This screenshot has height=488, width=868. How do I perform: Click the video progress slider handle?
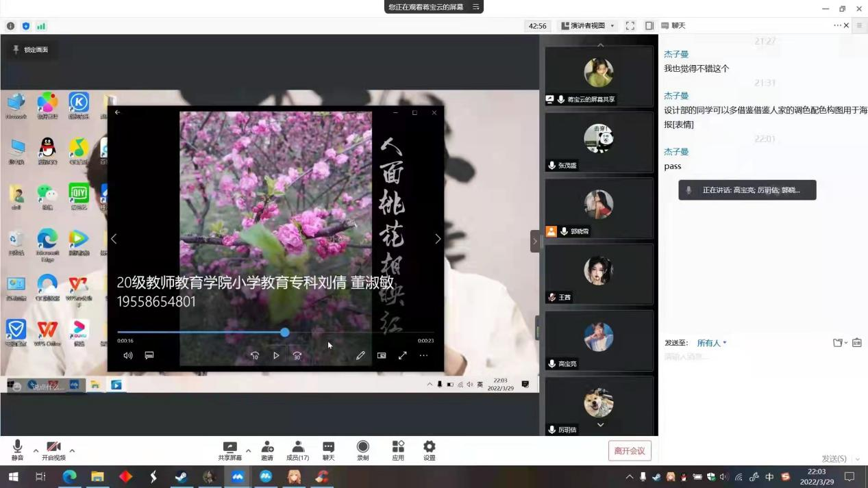285,333
